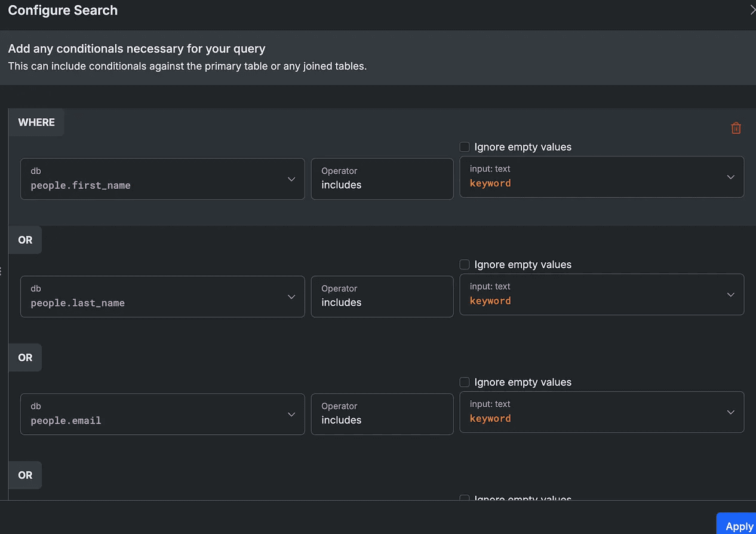Open keyword input dropdown for last_name row

(x=601, y=294)
